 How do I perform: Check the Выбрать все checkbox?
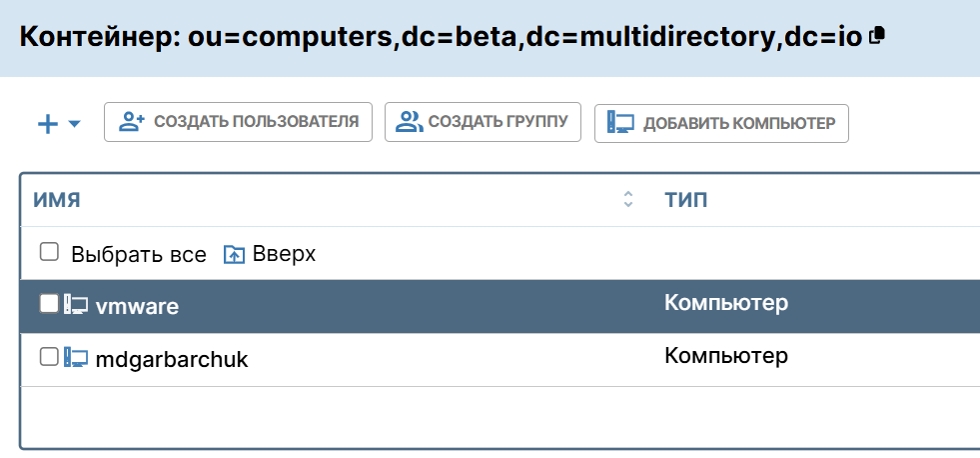pos(49,253)
